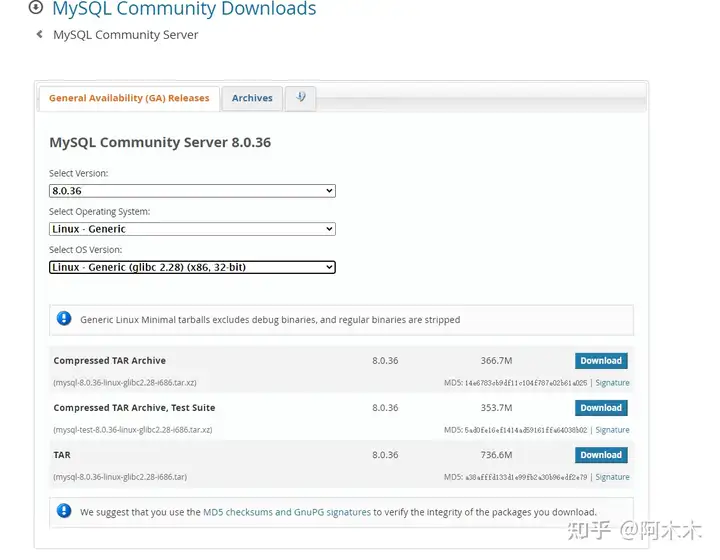Click the back arrow before MySQL Community Server
The width and height of the screenshot is (720, 560).
click(x=39, y=34)
